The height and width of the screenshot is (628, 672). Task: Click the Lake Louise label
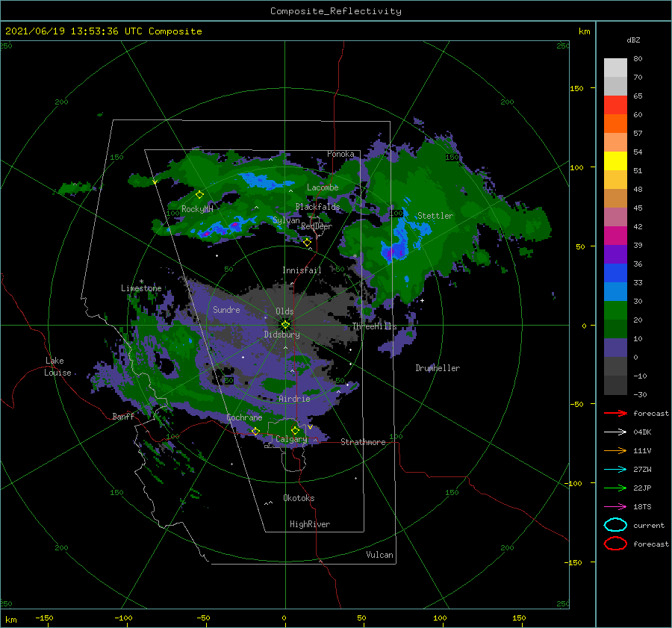tap(57, 367)
